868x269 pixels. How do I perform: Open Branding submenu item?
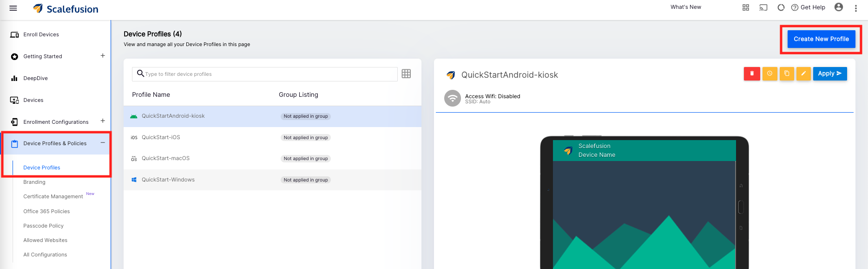coord(34,182)
